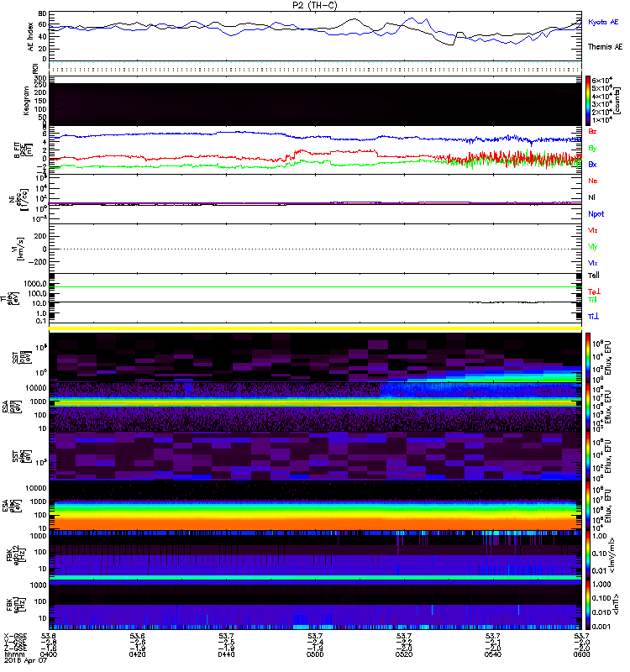
Task: Click the top SST Eflux color bar
Action: point(589,357)
